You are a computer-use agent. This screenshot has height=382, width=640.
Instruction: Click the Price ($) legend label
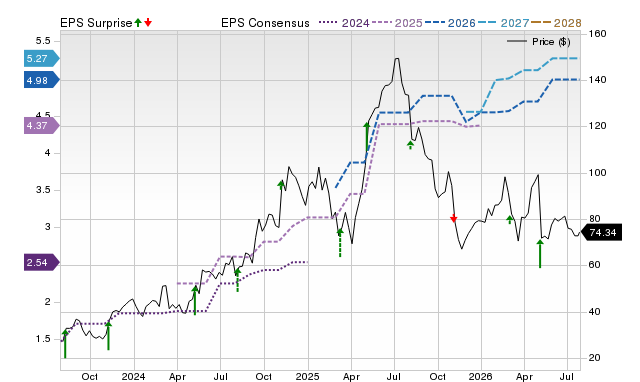pos(551,42)
